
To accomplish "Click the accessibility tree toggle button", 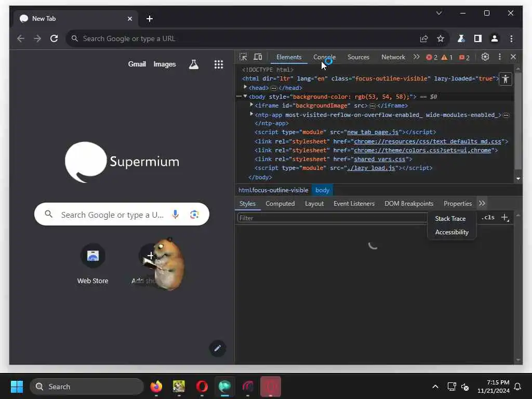I will click(x=506, y=79).
